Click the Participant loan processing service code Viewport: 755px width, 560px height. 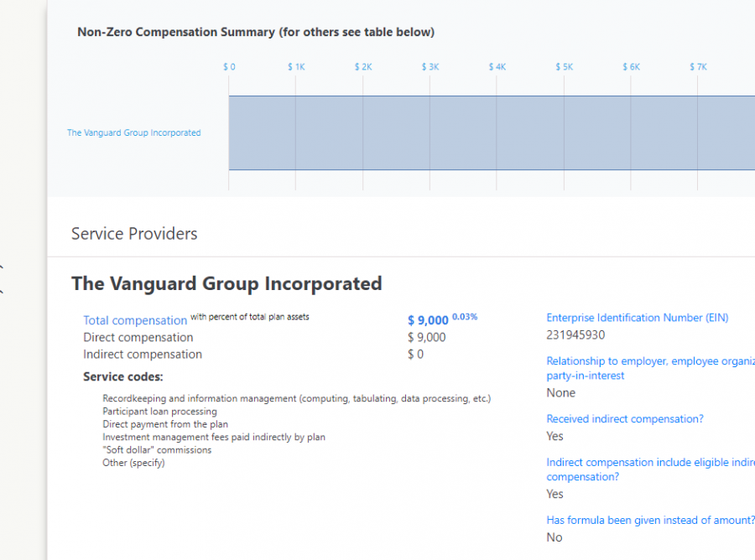click(x=159, y=412)
